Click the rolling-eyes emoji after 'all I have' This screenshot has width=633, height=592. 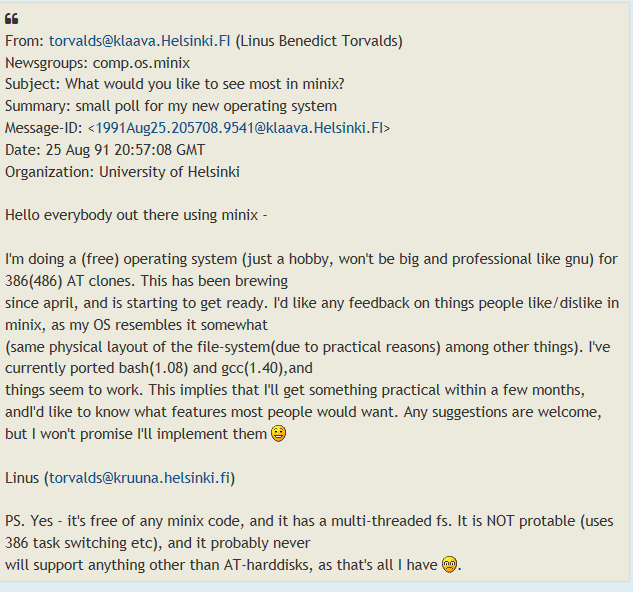[449, 564]
